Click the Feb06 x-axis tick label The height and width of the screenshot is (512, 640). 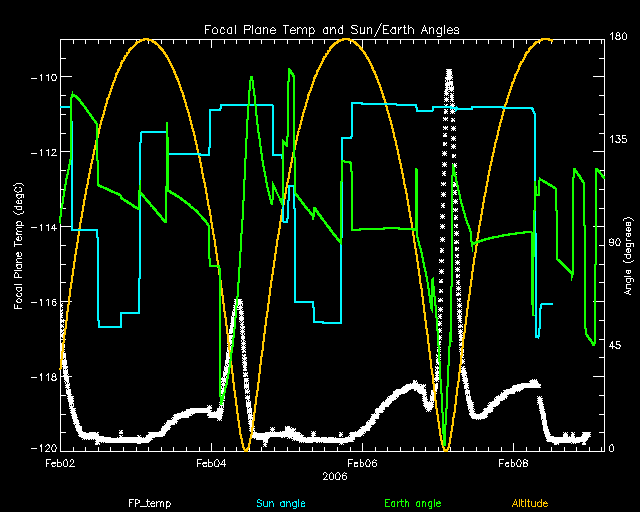coord(362,464)
